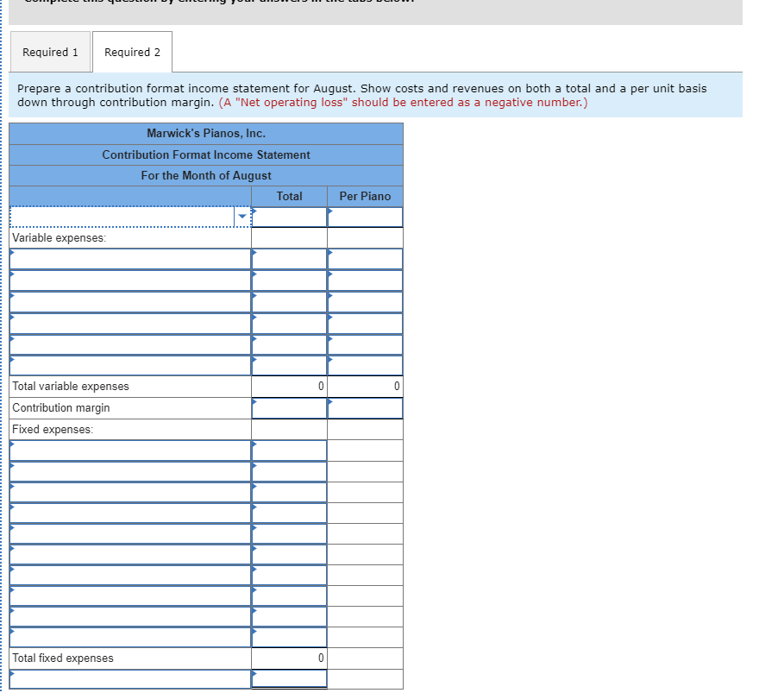Click the Per Piano cell of the first row

pos(365,217)
